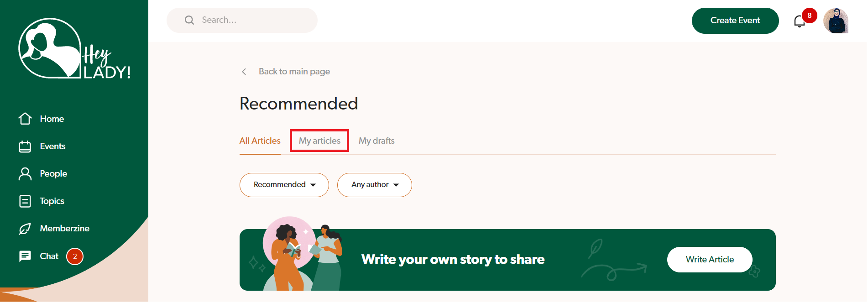This screenshot has height=303, width=868.
Task: Switch to the My drafts tab
Action: pos(376,141)
